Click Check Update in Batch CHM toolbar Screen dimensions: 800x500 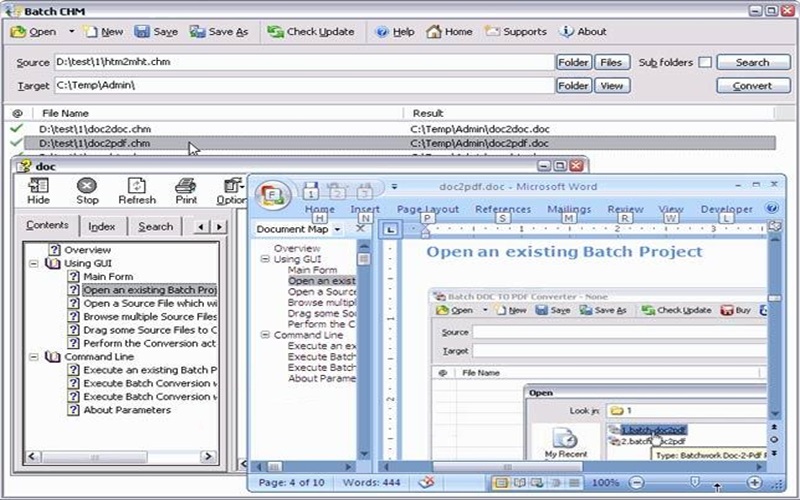pos(311,32)
